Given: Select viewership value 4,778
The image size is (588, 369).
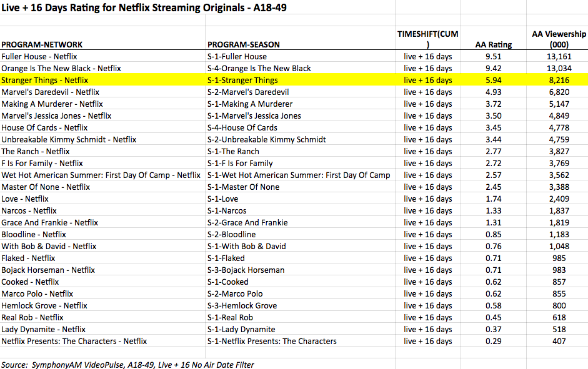Looking at the screenshot, I should pyautogui.click(x=559, y=128).
